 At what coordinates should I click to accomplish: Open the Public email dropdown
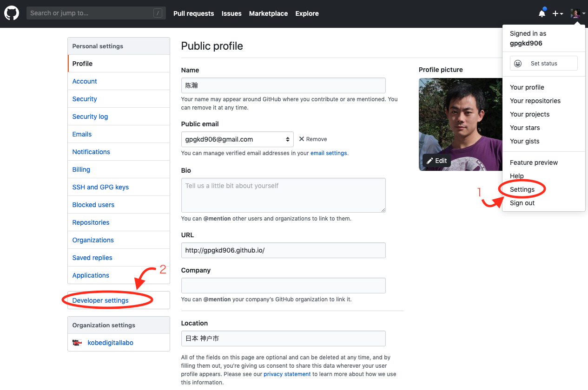coord(237,139)
